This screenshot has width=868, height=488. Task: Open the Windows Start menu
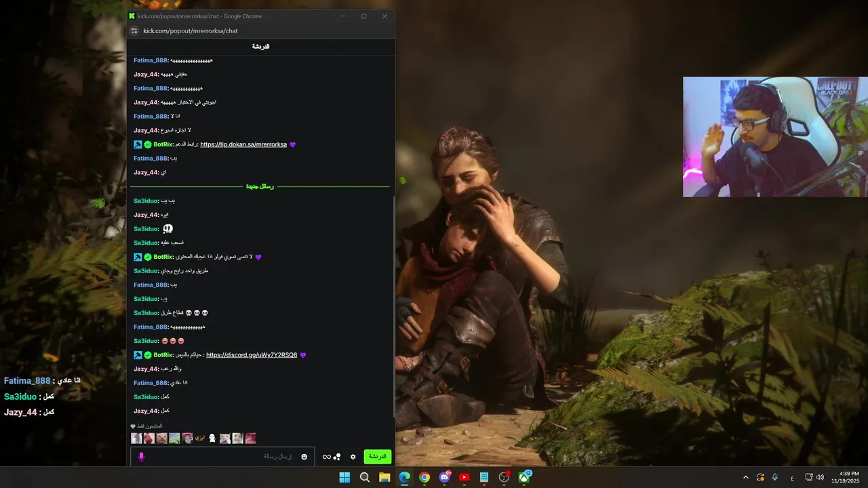click(x=344, y=477)
